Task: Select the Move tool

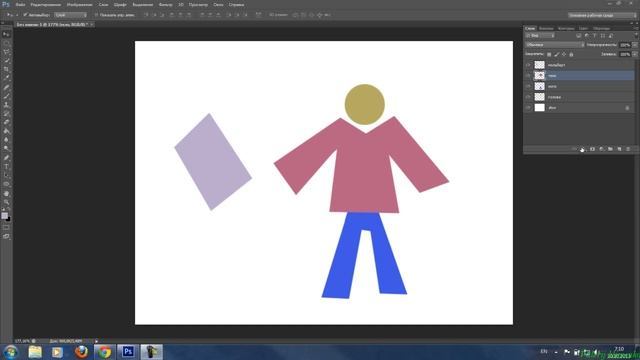Action: (6, 34)
